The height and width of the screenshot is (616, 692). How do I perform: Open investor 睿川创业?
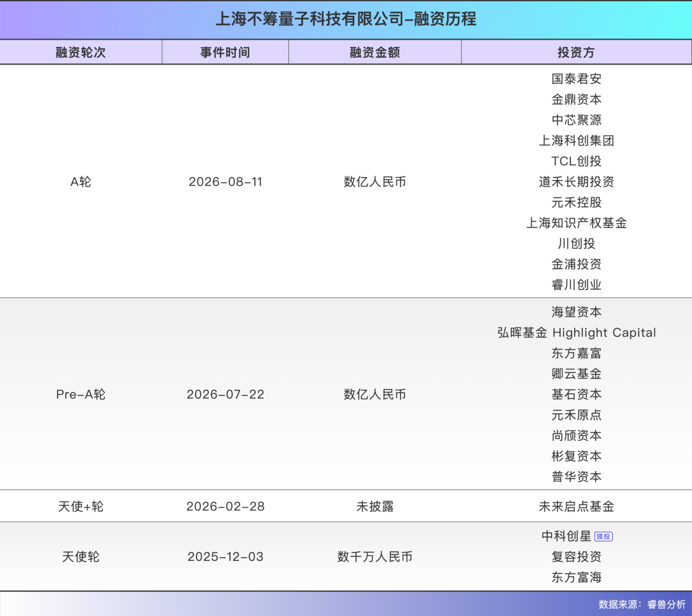[x=577, y=285]
